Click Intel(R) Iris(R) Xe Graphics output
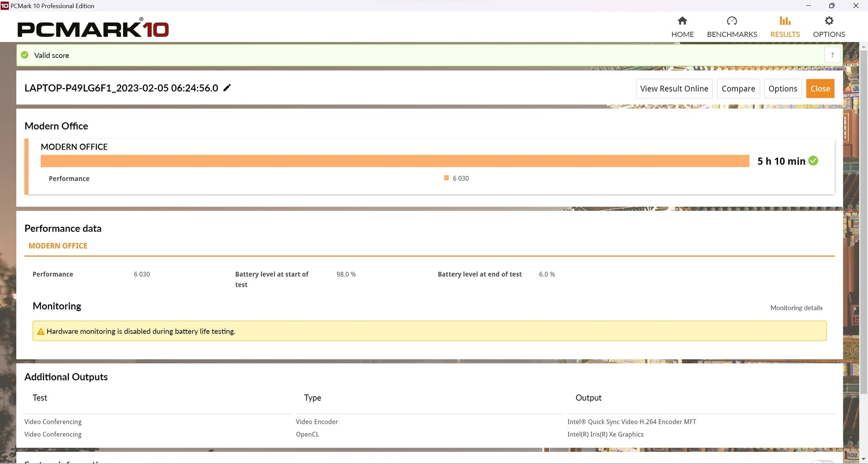The width and height of the screenshot is (868, 464). coord(605,435)
